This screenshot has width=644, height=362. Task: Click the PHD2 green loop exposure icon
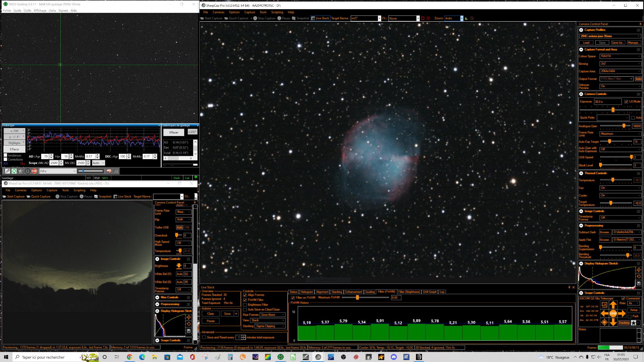coord(14,171)
